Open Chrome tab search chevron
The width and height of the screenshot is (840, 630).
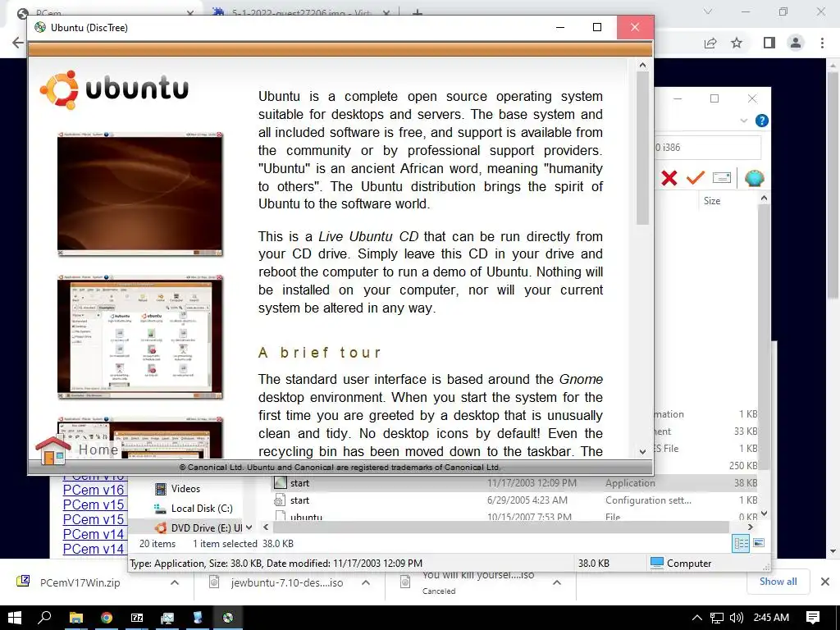708,11
